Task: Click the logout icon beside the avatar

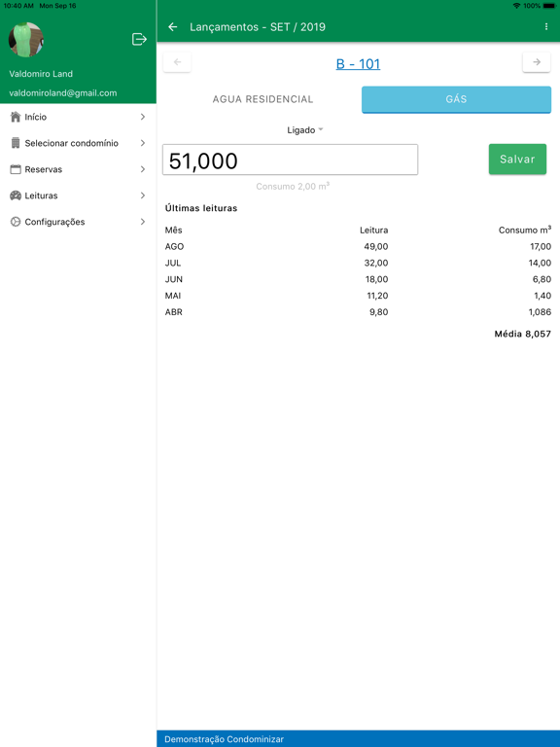Action: [139, 39]
